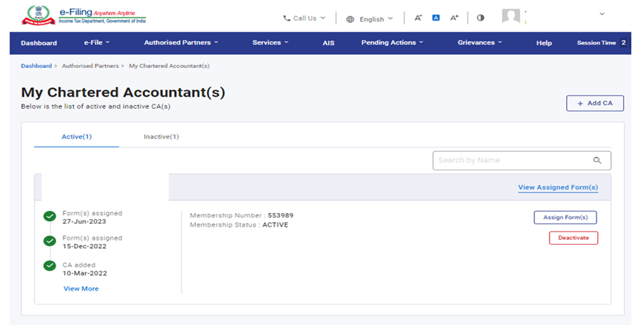Click the green check beside 27-Jun-2023
Image resolution: width=644 pixels, height=334 pixels.
point(50,216)
